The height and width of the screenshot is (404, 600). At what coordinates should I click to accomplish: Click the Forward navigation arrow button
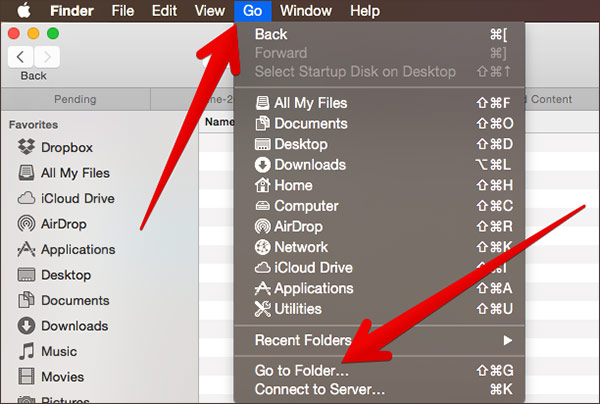point(47,56)
